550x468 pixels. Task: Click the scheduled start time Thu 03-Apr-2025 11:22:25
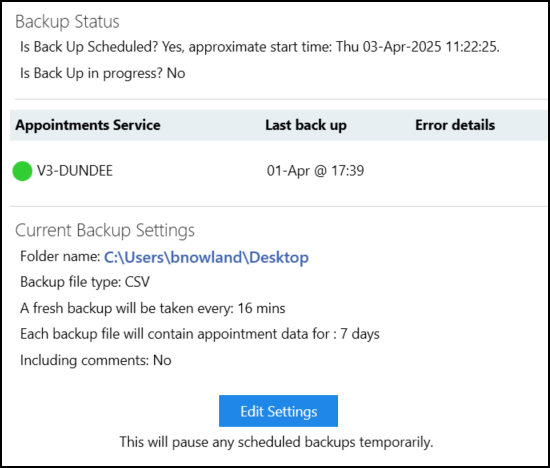point(417,47)
